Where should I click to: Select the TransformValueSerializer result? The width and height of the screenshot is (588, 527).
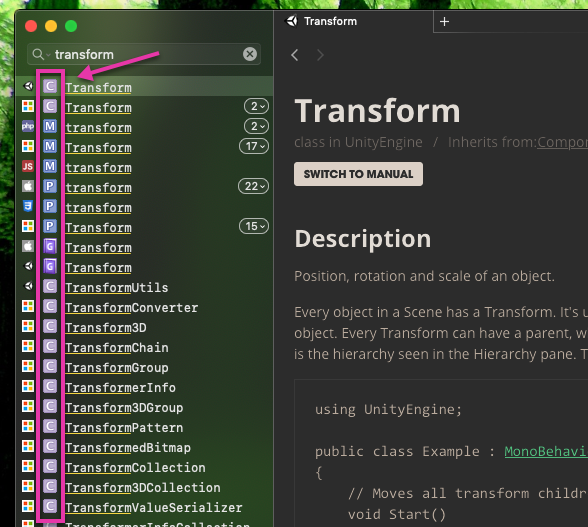click(154, 507)
